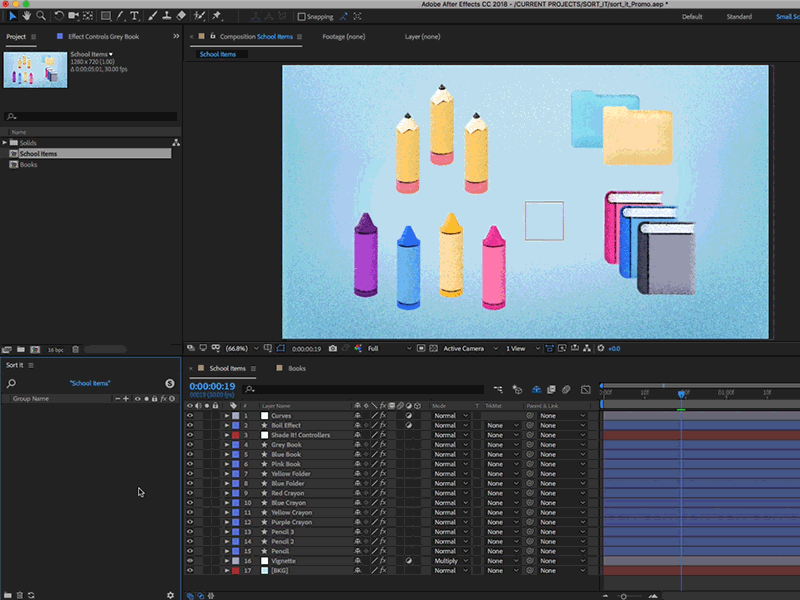This screenshot has height=600, width=800.
Task: Open the blend mode dropdown for Vignette
Action: click(x=450, y=561)
